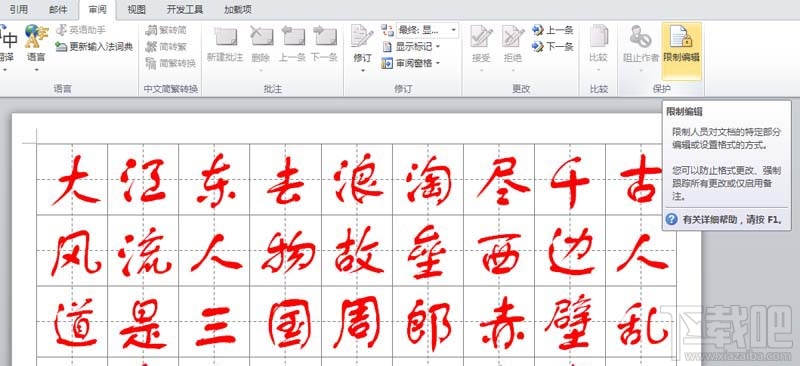Click the character 尽 in the grid
800x366 pixels.
tap(504, 179)
